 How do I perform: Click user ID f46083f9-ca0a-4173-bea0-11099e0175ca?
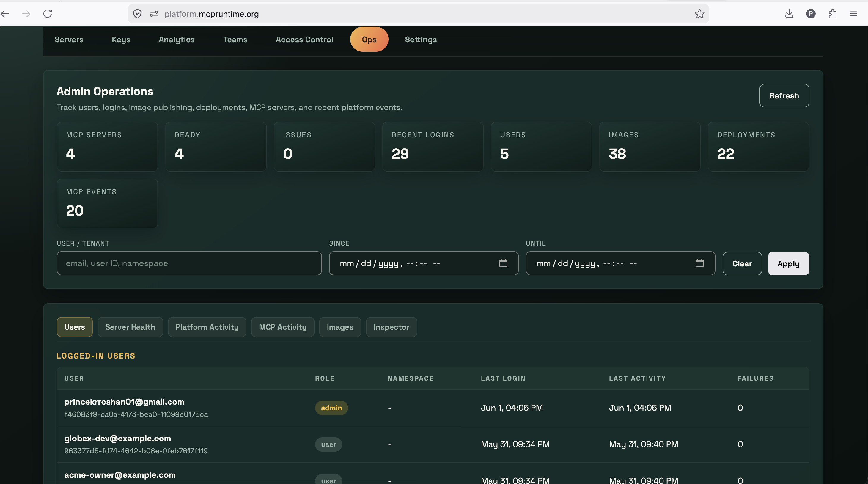coord(136,414)
